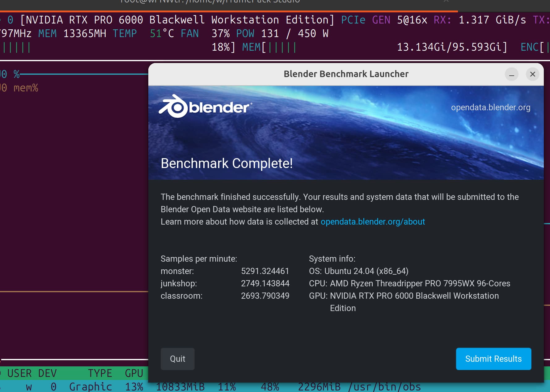Click the PCIe GEN 5@16x terminal text
This screenshot has width=550, height=392.
384,20
